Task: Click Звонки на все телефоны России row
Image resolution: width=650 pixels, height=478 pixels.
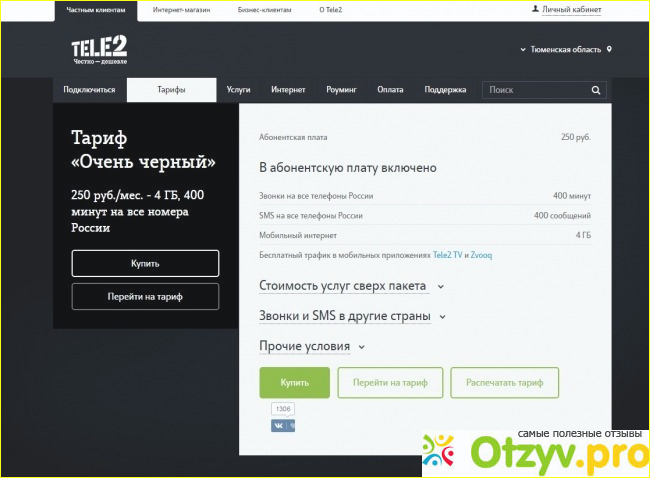Action: pos(425,196)
